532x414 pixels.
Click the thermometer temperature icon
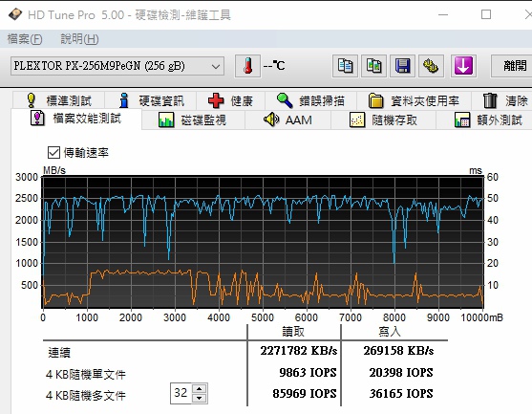pyautogui.click(x=247, y=66)
